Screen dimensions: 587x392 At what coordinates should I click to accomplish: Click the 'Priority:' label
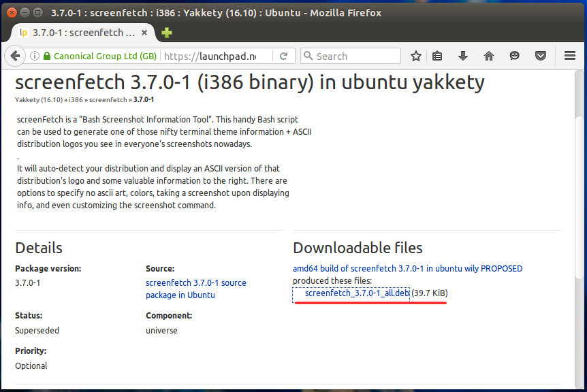click(x=31, y=351)
